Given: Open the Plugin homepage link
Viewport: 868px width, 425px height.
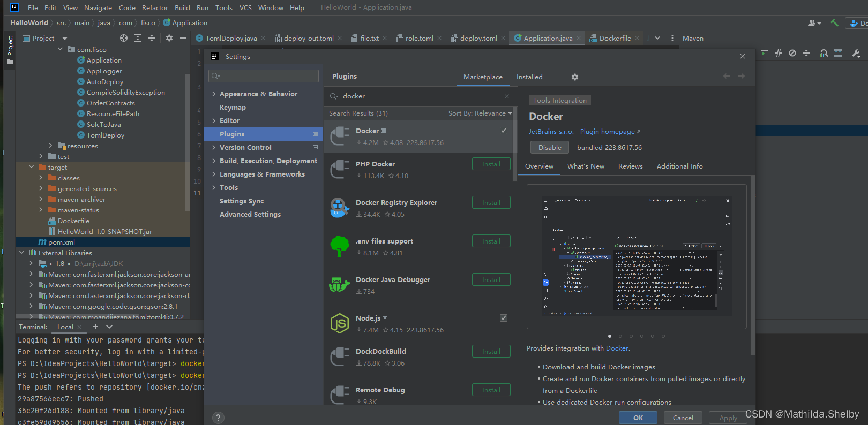Looking at the screenshot, I should 610,132.
